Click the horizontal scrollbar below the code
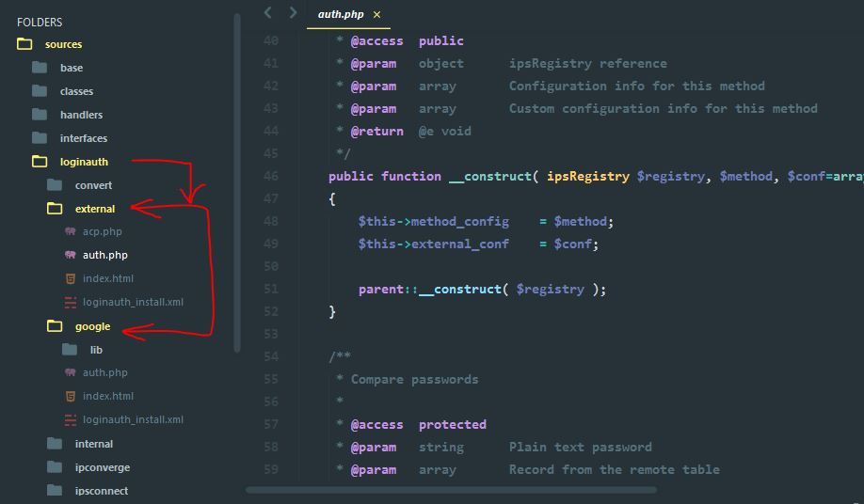This screenshot has height=504, width=864. click(x=452, y=489)
